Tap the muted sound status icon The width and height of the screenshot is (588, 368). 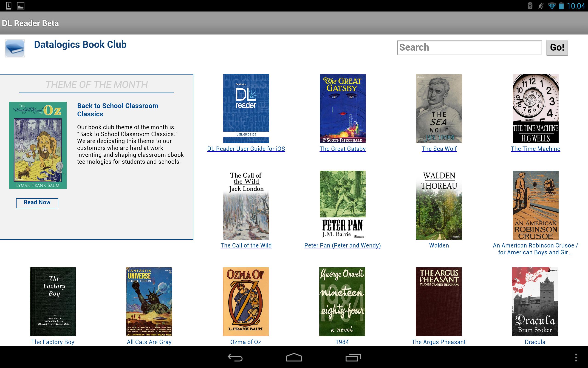(541, 6)
